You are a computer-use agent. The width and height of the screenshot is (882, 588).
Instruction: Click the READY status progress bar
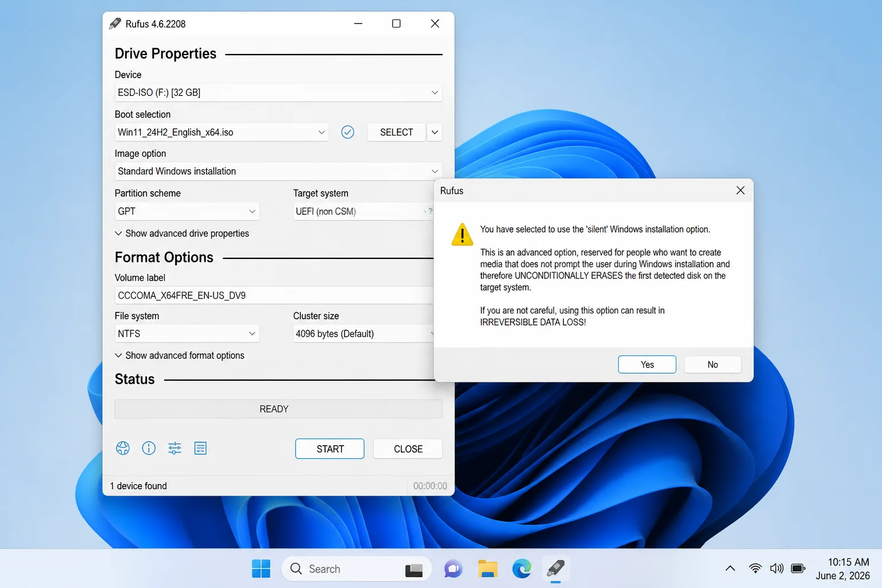pos(278,409)
